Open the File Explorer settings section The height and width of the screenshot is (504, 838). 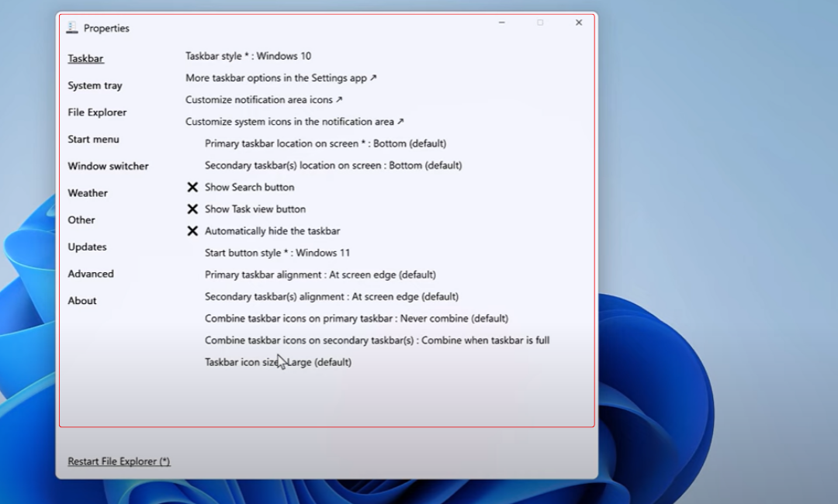point(97,112)
